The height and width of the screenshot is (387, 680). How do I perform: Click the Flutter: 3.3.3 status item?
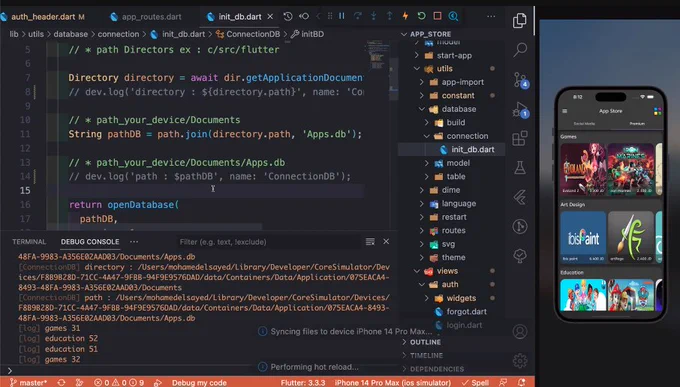pos(303,383)
